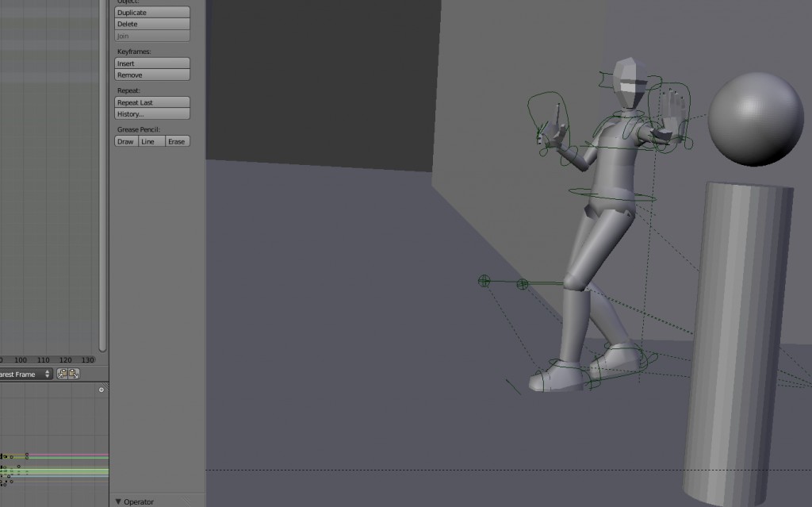Click Duplicate under the Object section

click(151, 12)
